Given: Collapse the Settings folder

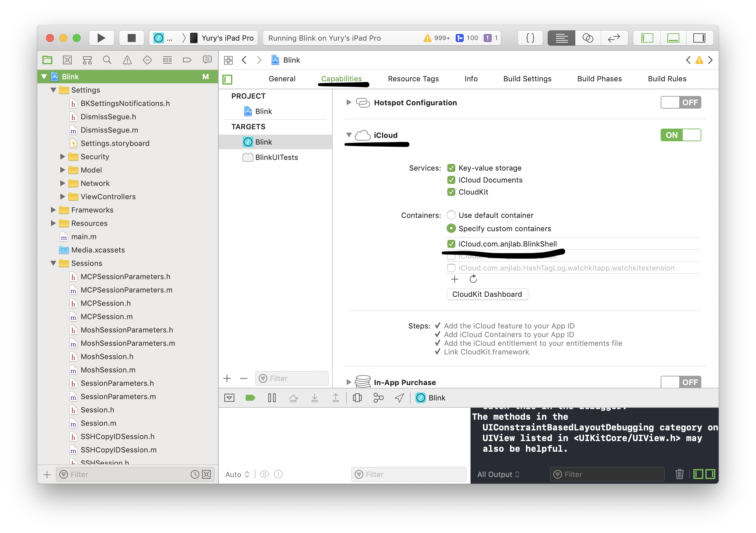Looking at the screenshot, I should tap(53, 90).
